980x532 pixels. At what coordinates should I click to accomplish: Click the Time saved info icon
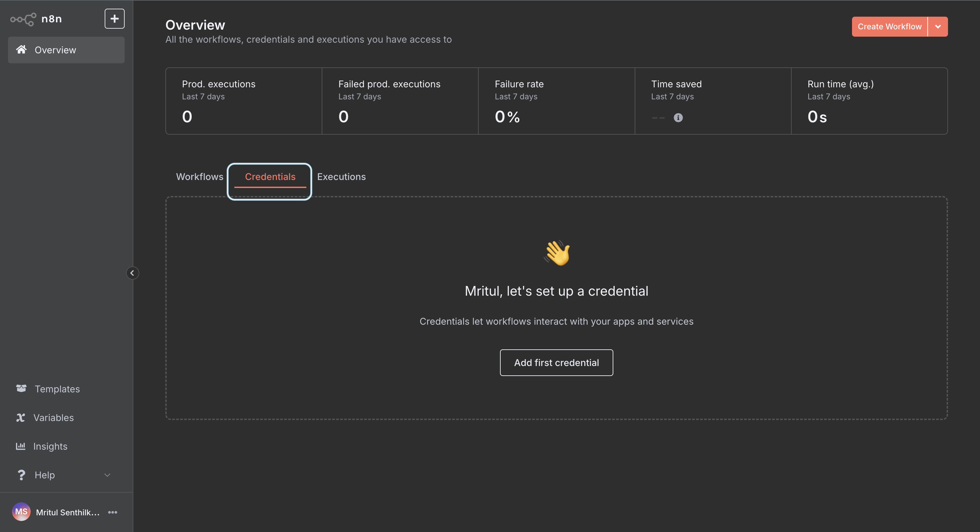[678, 118]
